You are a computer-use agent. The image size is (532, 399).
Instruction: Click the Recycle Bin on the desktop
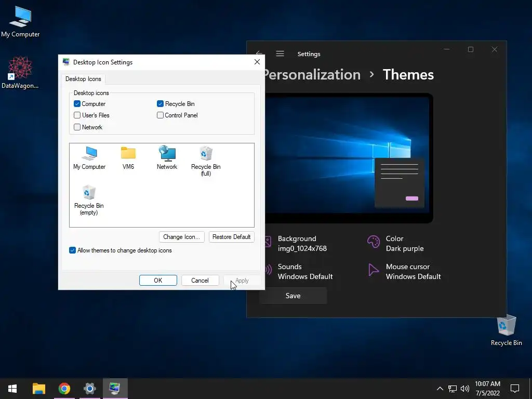tap(506, 330)
